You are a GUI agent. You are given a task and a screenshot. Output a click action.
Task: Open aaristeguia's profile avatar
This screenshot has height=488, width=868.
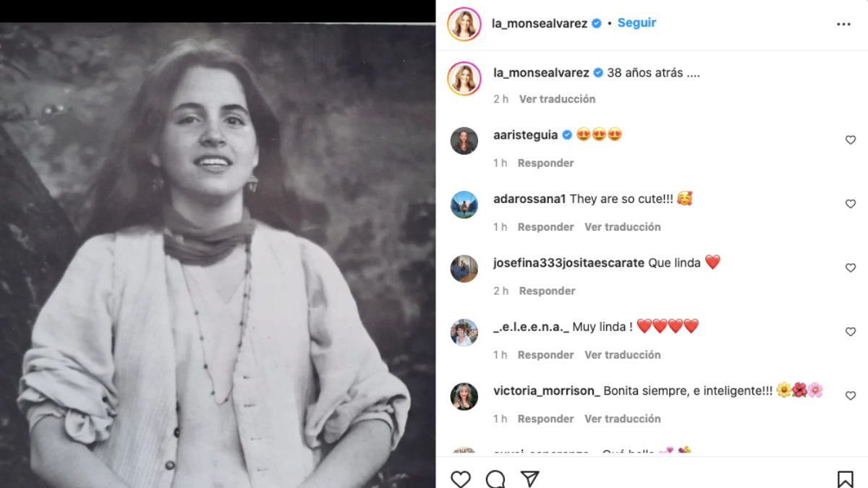coord(464,141)
